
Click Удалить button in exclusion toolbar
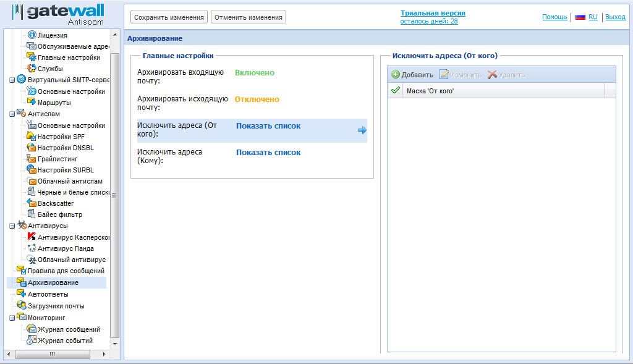click(x=506, y=75)
